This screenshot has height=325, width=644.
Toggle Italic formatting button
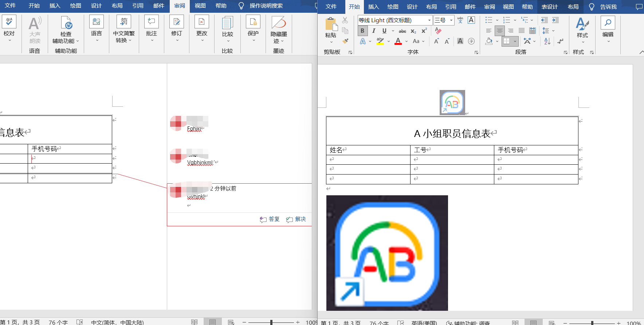[x=373, y=31]
